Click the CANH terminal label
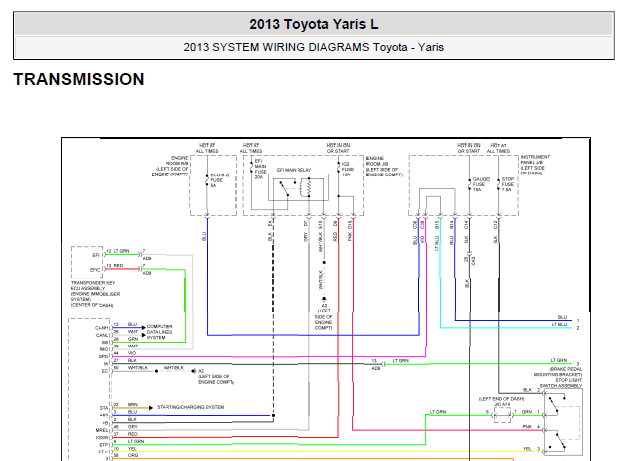This screenshot has height=461, width=630. pyautogui.click(x=102, y=328)
